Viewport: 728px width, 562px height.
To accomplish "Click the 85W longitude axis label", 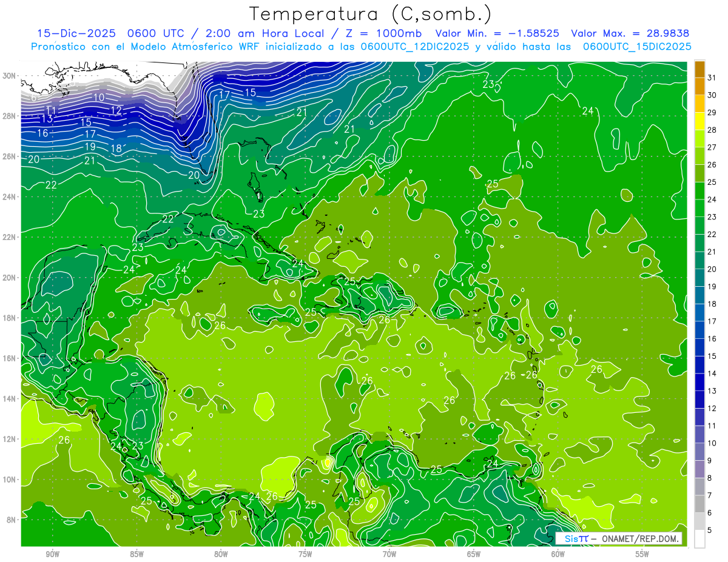I will [136, 555].
